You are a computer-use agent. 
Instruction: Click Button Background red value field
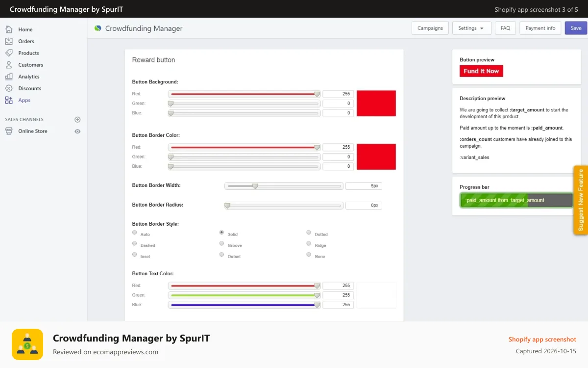[x=338, y=94]
